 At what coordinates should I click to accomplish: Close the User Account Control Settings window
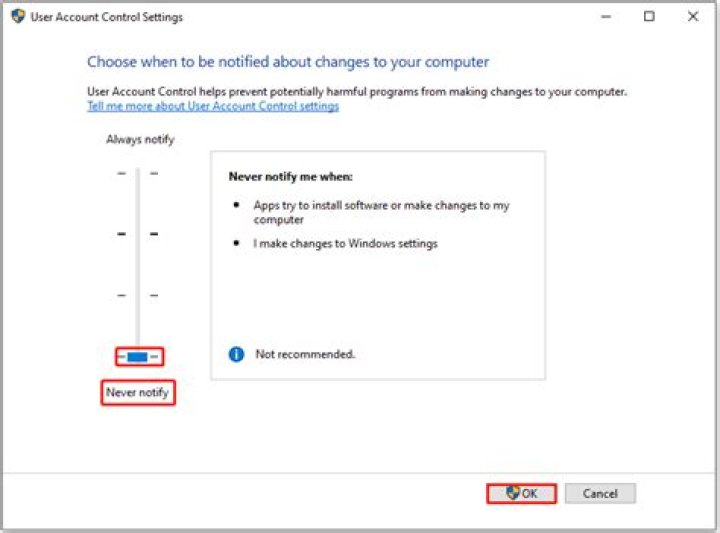coord(693,17)
